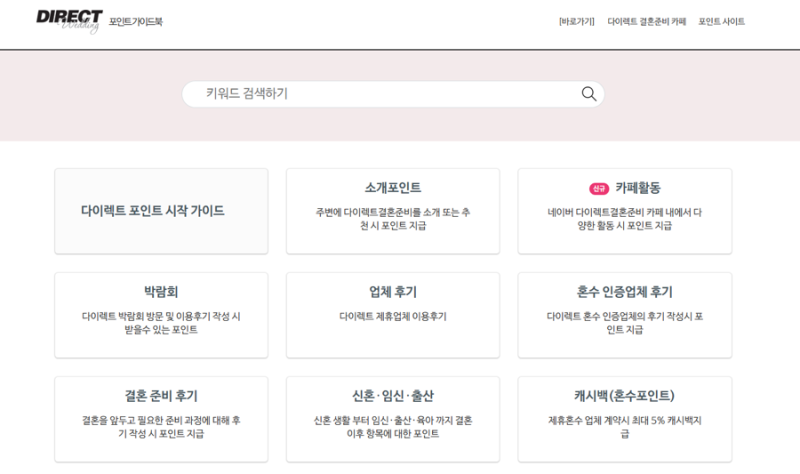Click the 신혼·임신·출산 description text
This screenshot has height=474, width=800.
(x=393, y=427)
